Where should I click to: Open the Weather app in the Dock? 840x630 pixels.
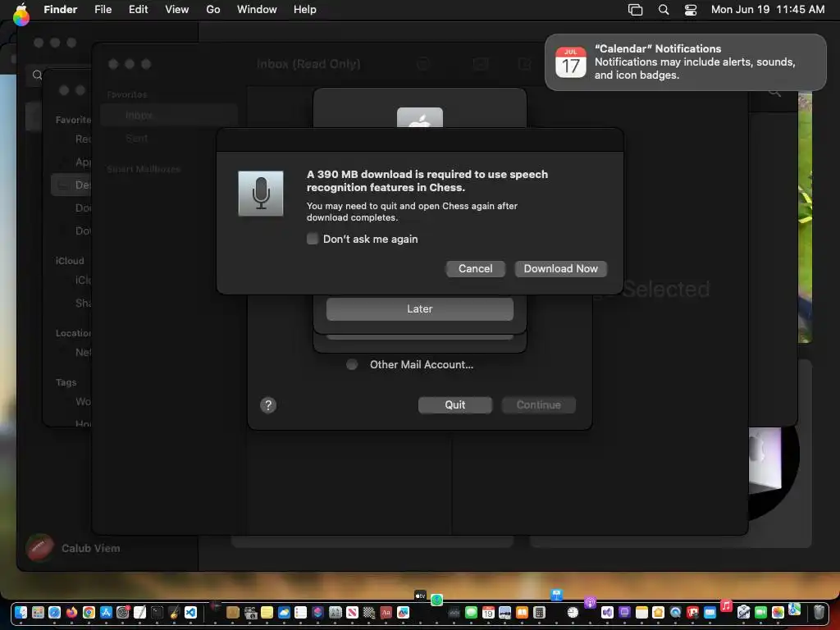(284, 612)
